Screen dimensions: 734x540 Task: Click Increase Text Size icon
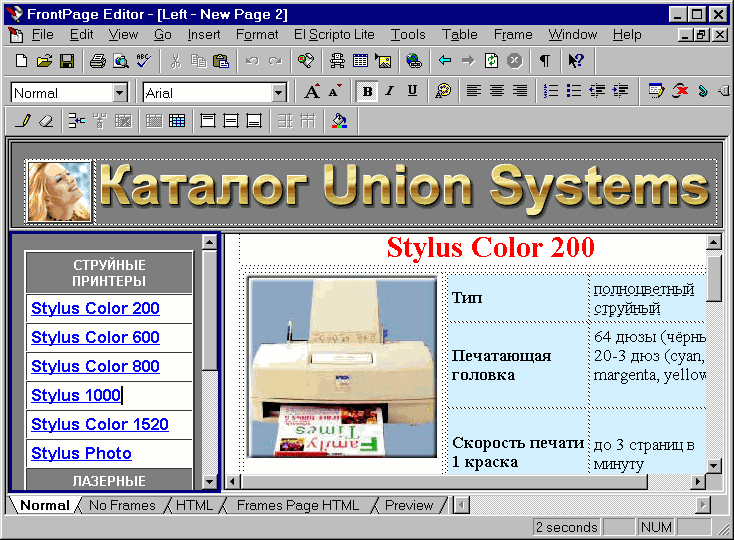312,91
